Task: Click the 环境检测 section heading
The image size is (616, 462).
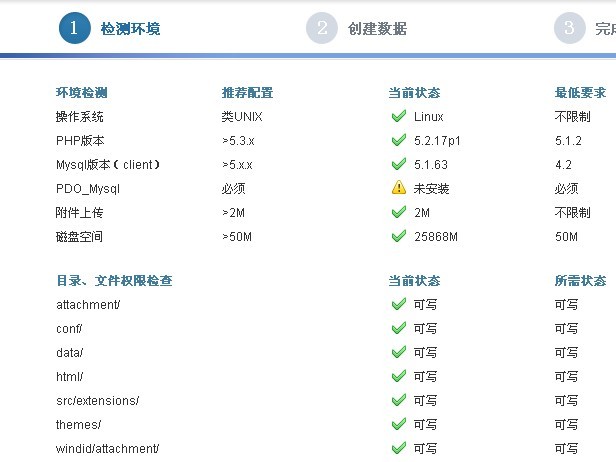Action: [81, 93]
